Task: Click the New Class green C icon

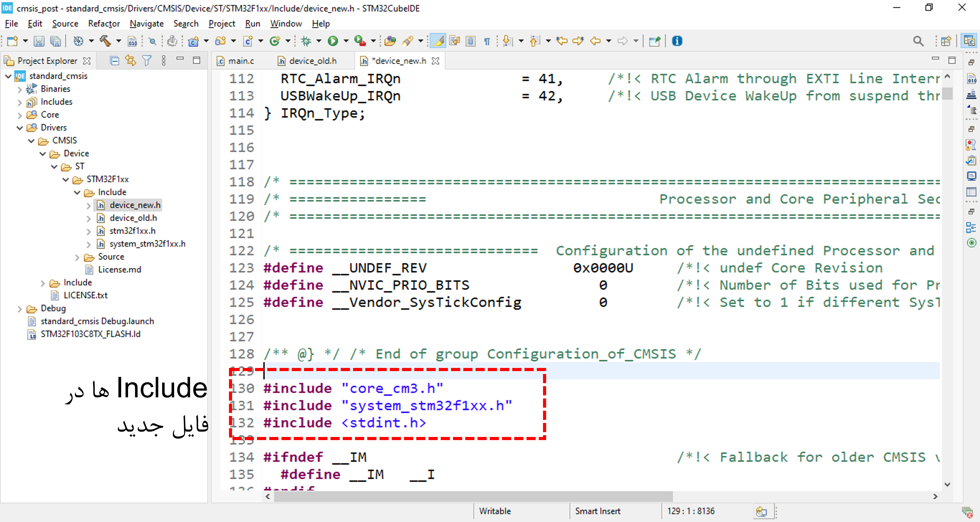Action: click(275, 41)
